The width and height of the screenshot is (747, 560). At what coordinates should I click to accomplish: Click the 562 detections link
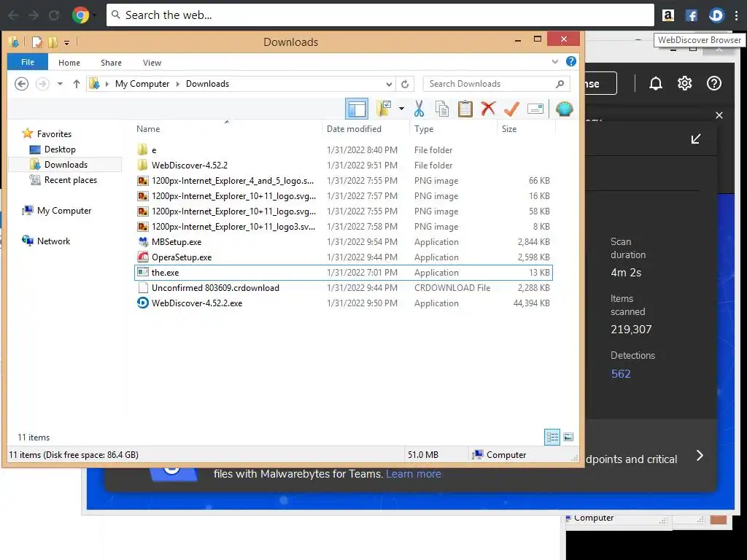pyautogui.click(x=621, y=374)
